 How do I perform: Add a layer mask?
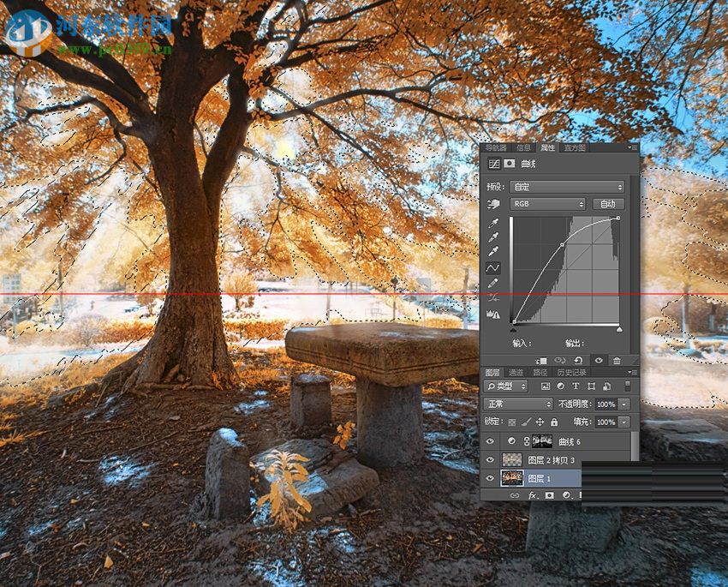(x=549, y=495)
